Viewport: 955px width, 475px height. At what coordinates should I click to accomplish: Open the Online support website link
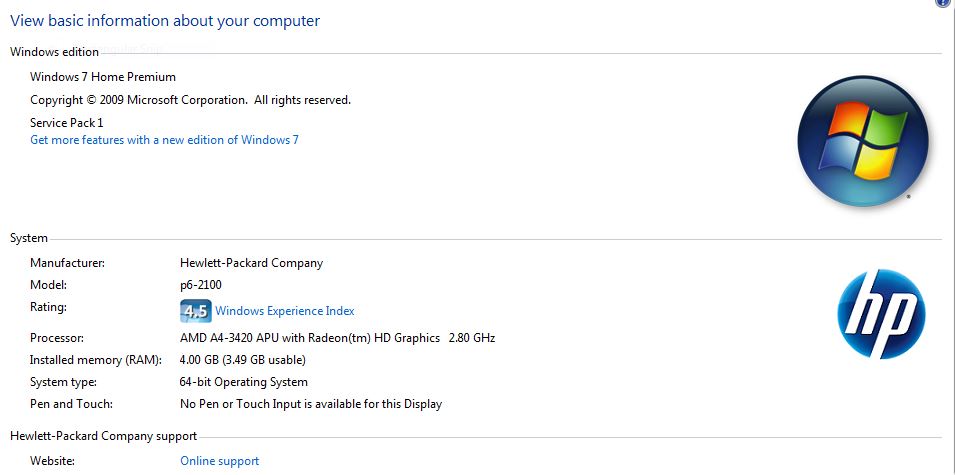pos(219,461)
